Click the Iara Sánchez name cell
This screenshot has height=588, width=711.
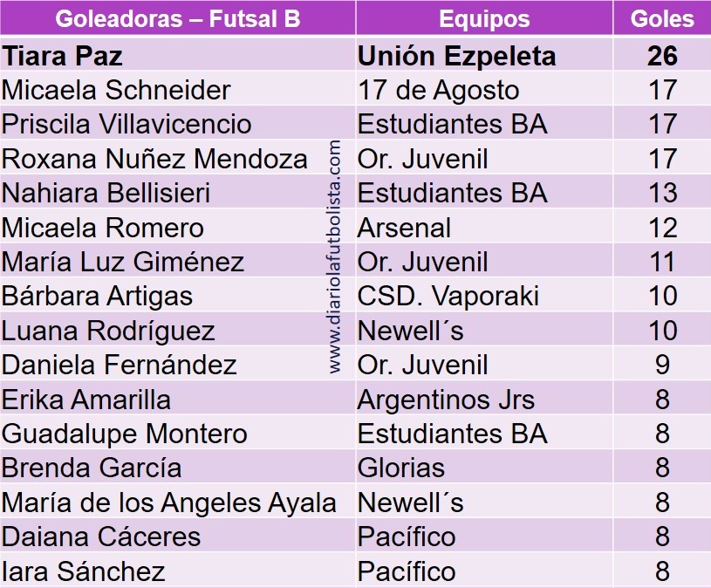pyautogui.click(x=178, y=571)
